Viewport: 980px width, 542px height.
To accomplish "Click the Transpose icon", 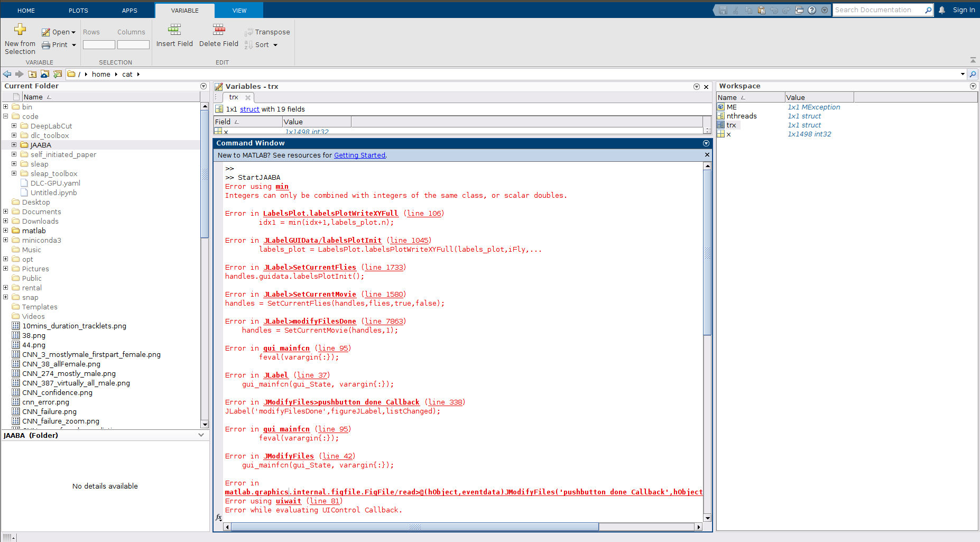I will pos(248,32).
